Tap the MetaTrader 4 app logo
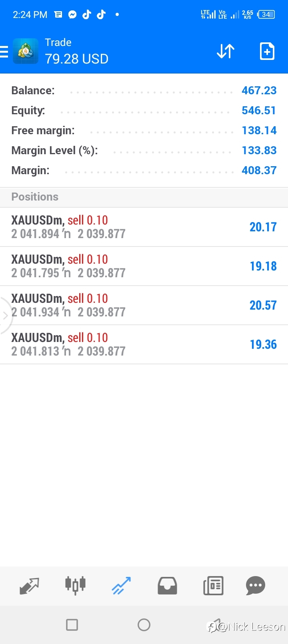288x644 pixels. [x=26, y=51]
